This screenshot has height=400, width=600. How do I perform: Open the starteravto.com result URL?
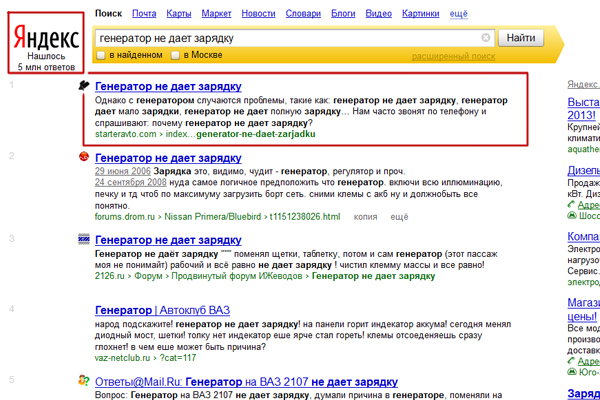205,134
